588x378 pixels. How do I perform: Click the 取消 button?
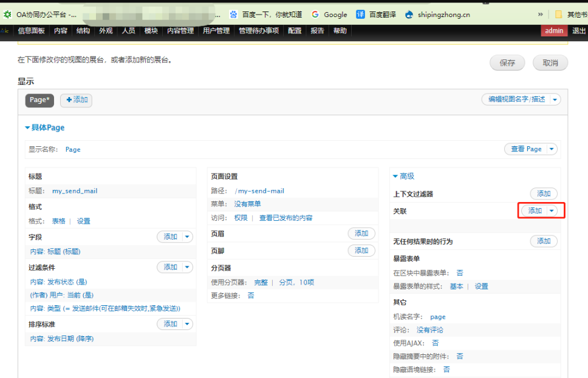[x=550, y=63]
